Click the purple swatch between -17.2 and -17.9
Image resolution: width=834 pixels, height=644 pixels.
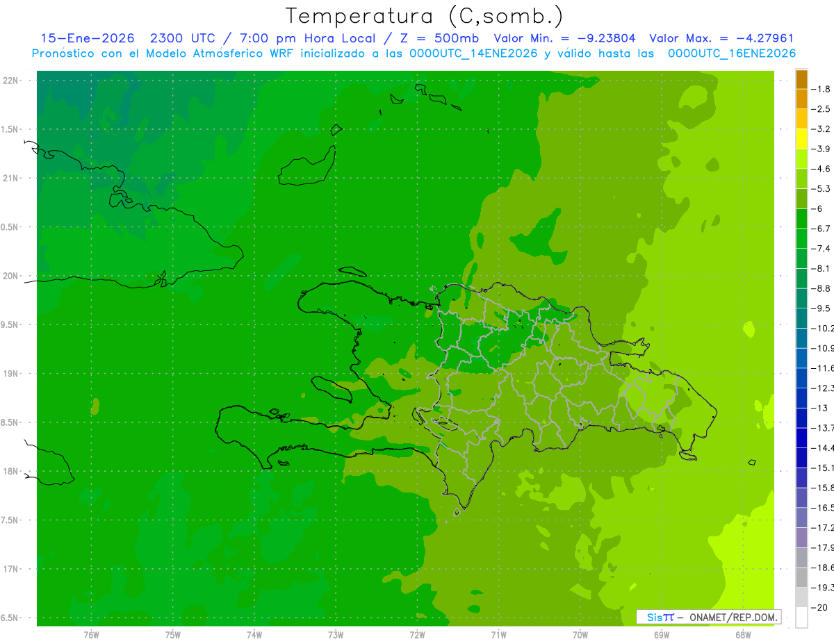coord(801,538)
